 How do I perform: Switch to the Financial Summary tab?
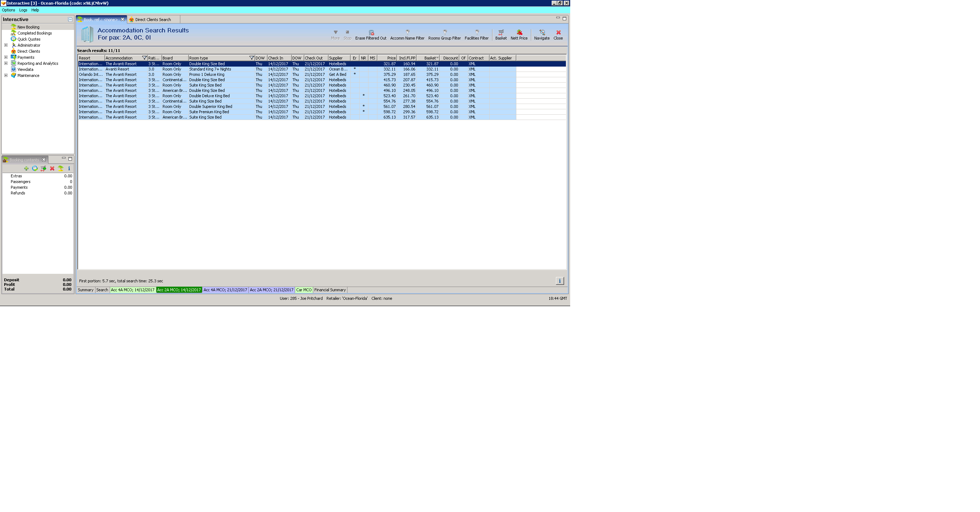(x=330, y=290)
